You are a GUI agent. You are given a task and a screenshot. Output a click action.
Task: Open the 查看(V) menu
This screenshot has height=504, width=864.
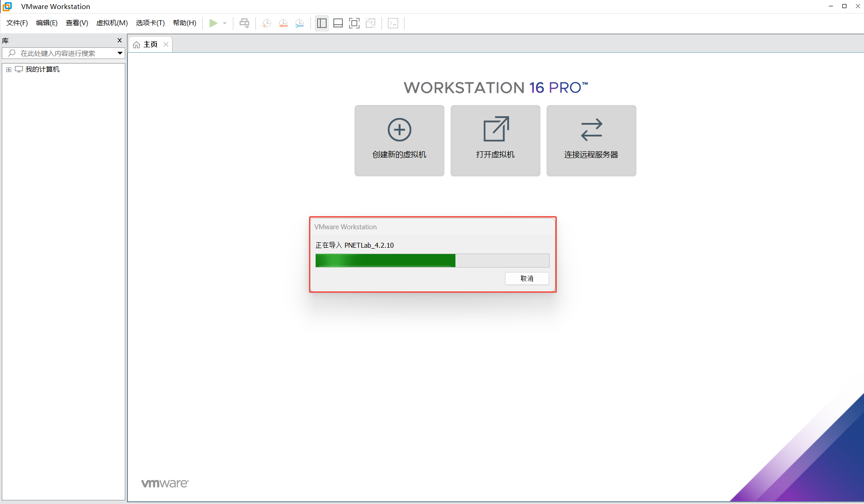point(77,23)
